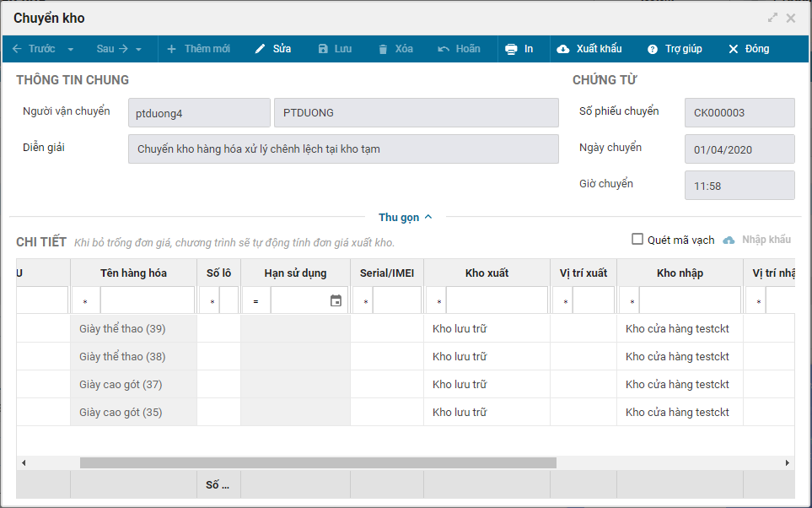Click Kho nhập filter text box
Viewport: 812px width, 508px height.
pos(690,300)
